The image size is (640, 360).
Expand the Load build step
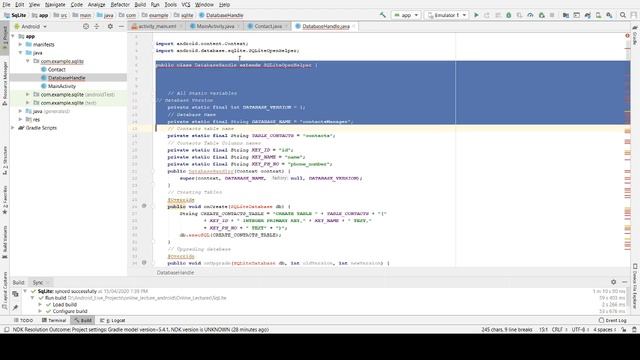click(x=40, y=304)
